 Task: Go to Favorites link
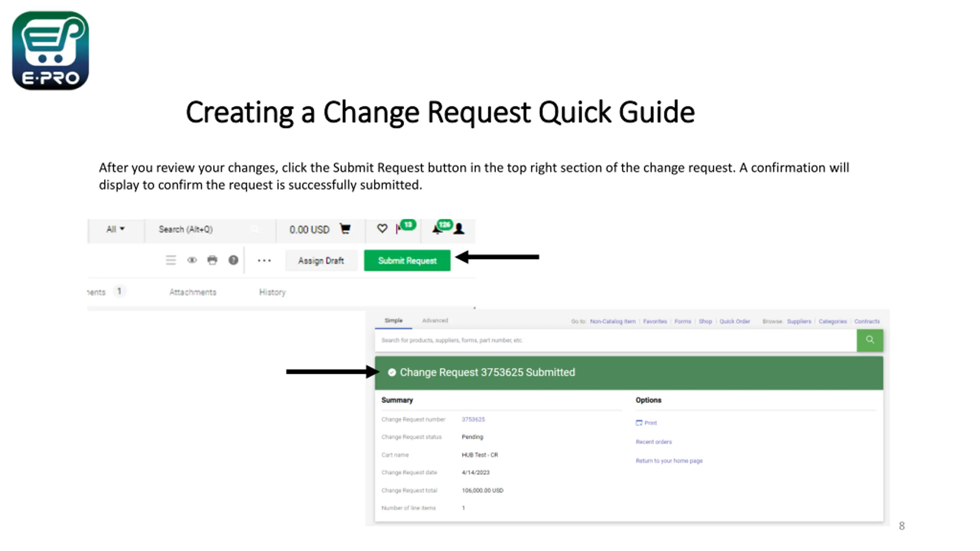(x=655, y=321)
